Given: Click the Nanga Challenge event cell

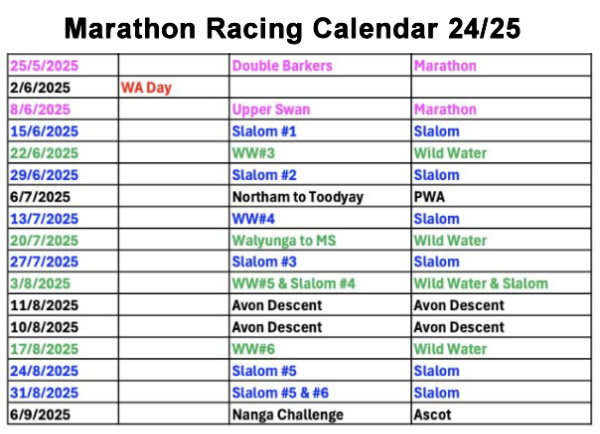Looking at the screenshot, I should [287, 415].
